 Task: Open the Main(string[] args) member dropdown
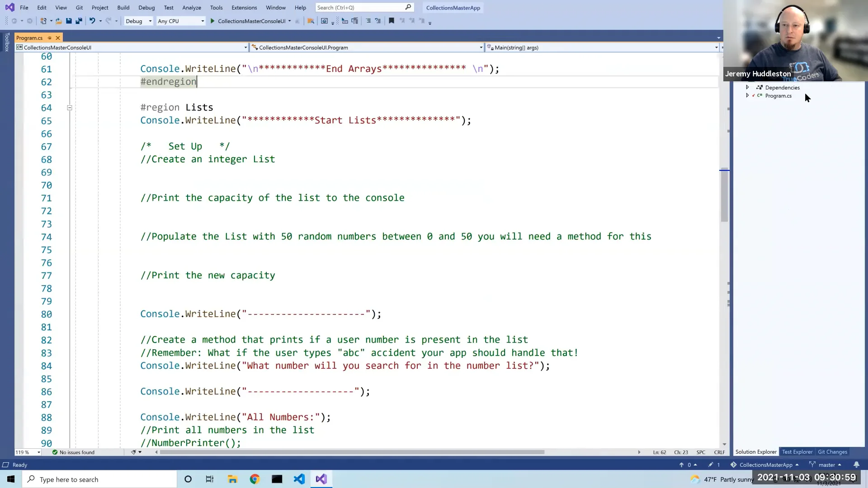tap(602, 47)
